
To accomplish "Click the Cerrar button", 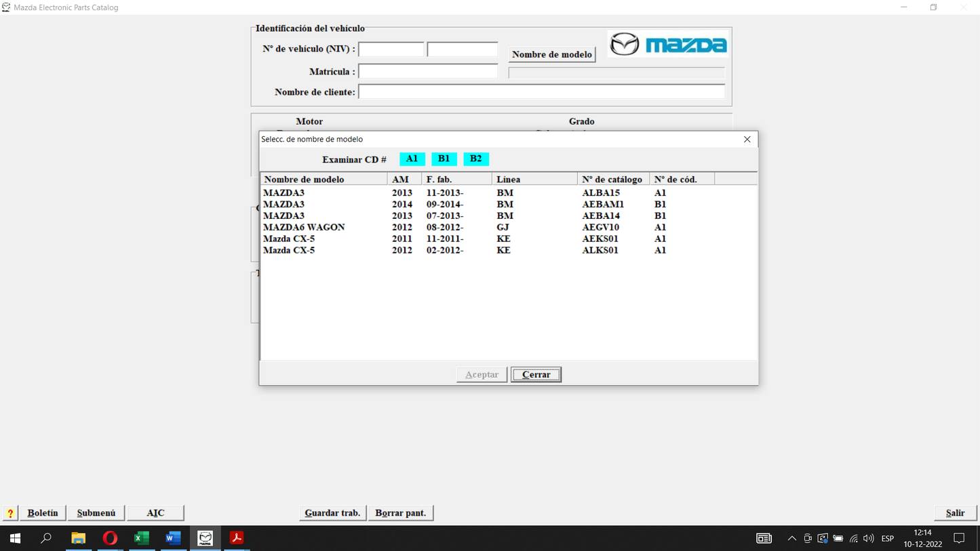I will point(536,374).
